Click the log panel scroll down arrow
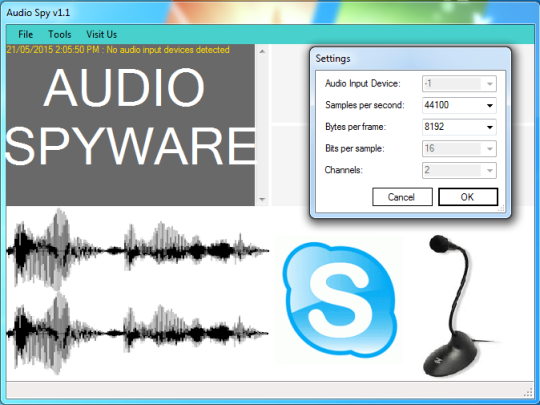Screen dimensions: 540x405 click(262, 199)
